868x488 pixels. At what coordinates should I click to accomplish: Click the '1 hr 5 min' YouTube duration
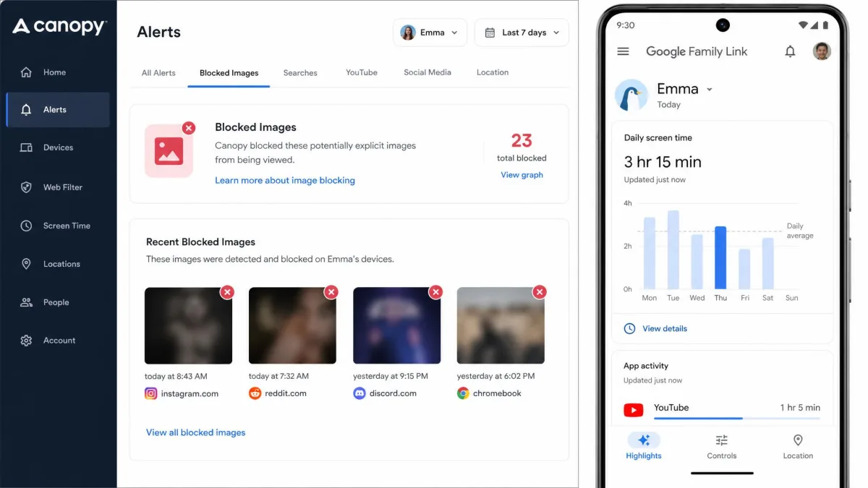click(x=800, y=408)
